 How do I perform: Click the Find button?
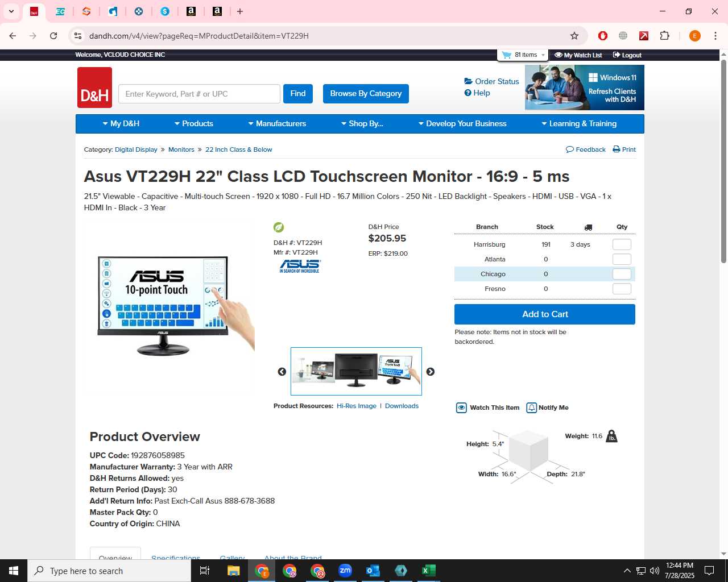click(x=298, y=94)
